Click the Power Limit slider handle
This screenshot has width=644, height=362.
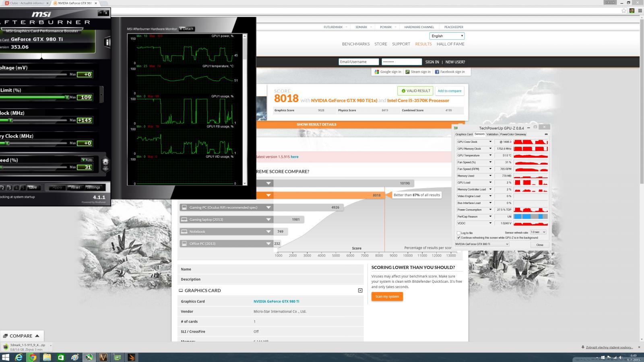click(x=67, y=97)
